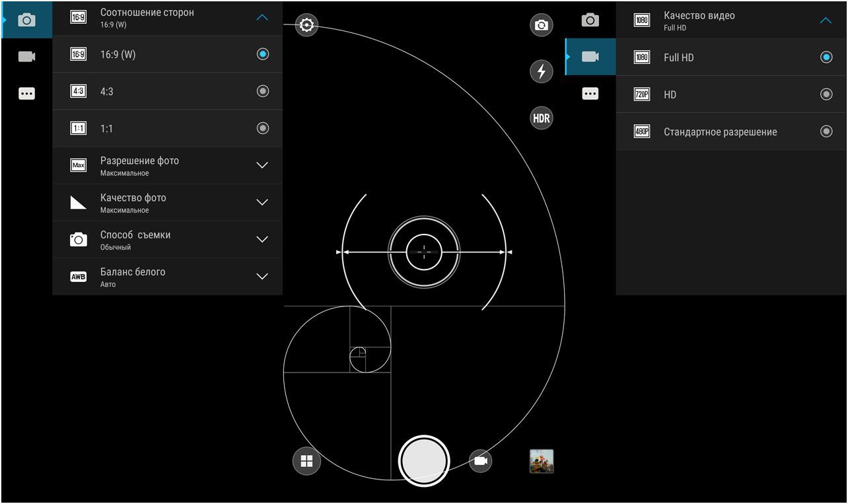Screen dimensions: 848x504
Task: Expand the Баланс белого option
Action: [262, 276]
